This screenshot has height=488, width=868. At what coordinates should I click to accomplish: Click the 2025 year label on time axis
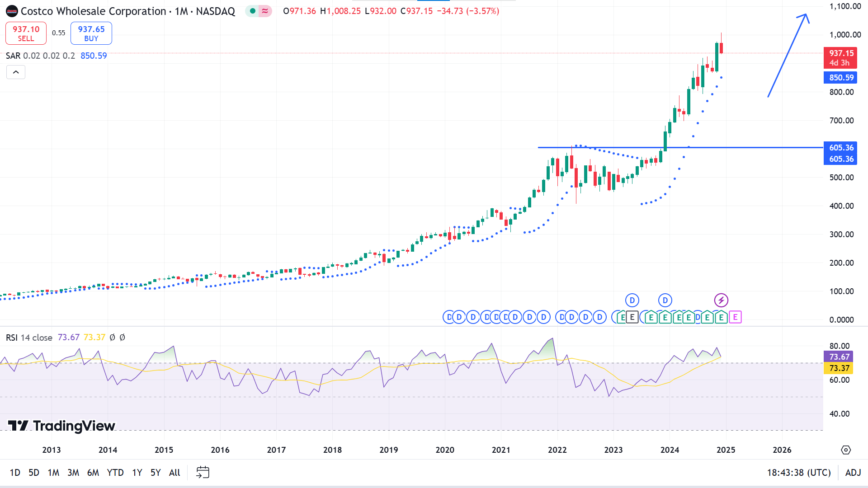726,450
